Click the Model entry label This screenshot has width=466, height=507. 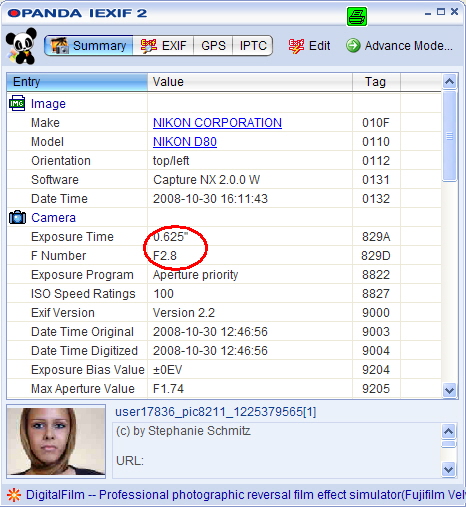point(47,142)
